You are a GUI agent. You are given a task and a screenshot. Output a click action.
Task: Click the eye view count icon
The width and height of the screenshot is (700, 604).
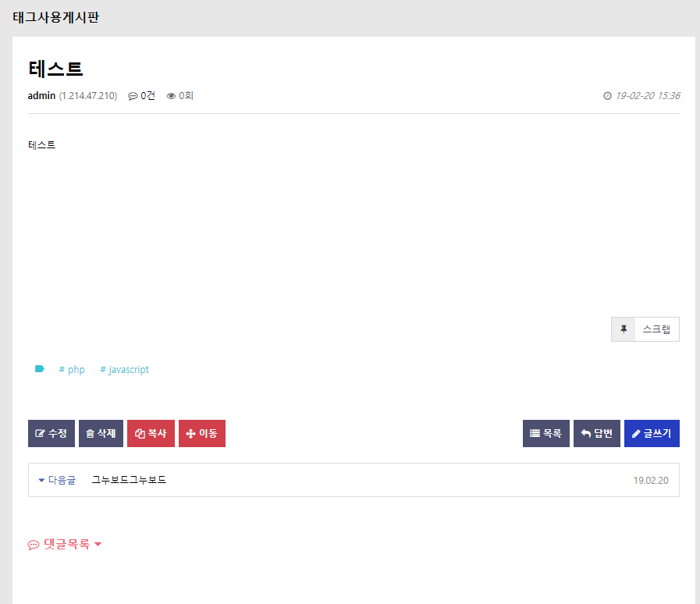(171, 96)
